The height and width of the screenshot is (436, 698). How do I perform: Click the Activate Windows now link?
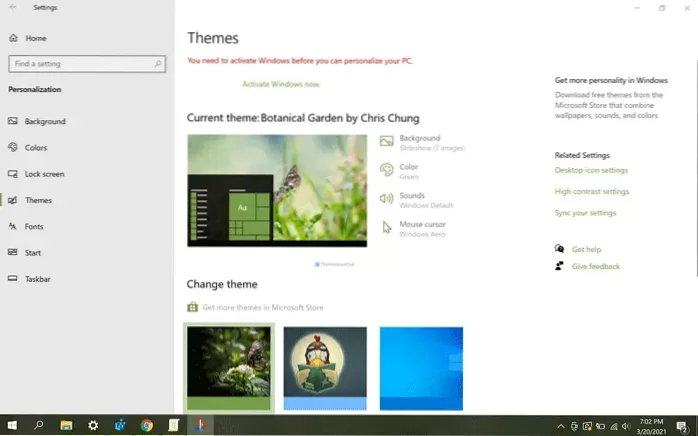(x=280, y=84)
